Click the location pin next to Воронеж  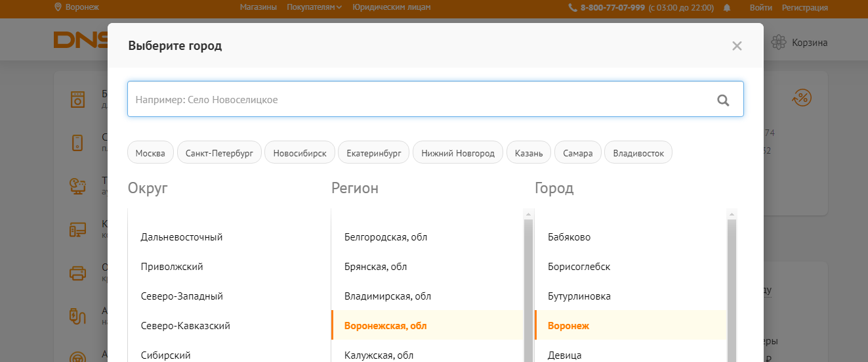click(x=58, y=7)
